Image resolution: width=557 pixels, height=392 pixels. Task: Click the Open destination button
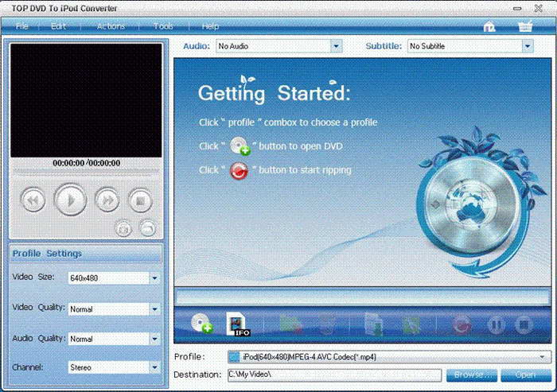pyautogui.click(x=525, y=375)
